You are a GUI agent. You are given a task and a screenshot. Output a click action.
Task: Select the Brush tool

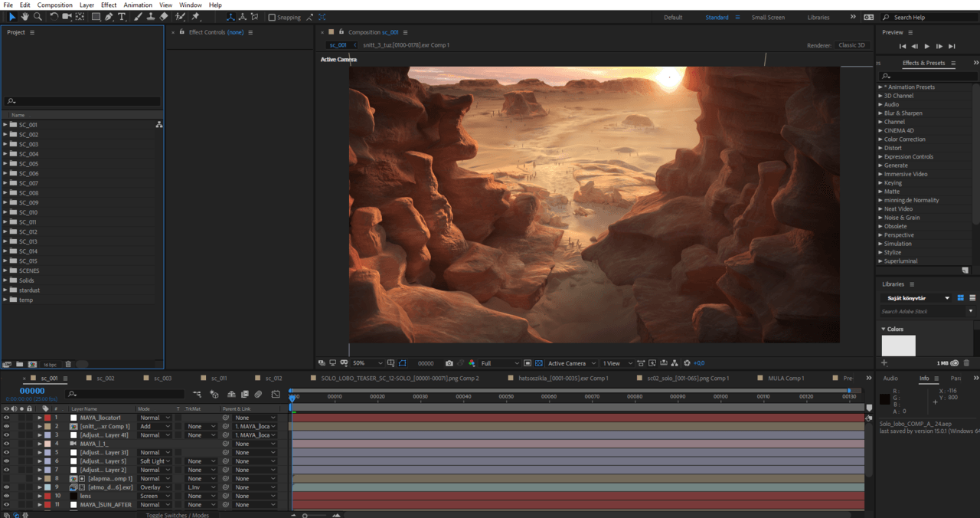tap(138, 17)
